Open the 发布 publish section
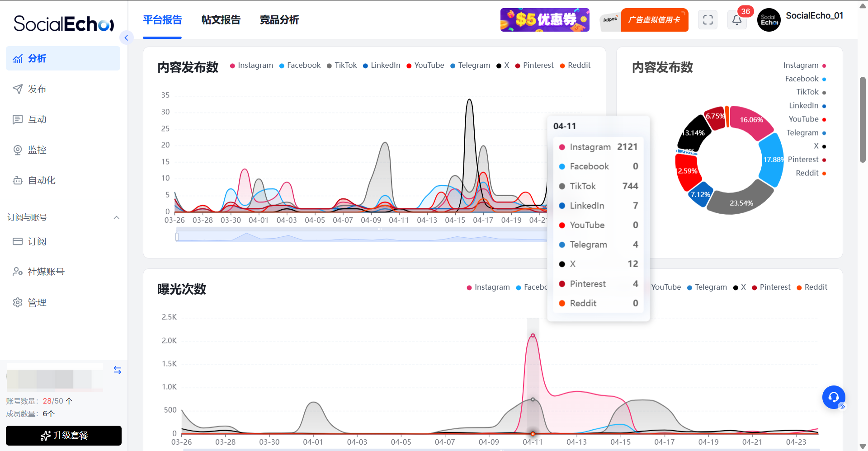Screen dimensions: 868x451 [x=63, y=89]
